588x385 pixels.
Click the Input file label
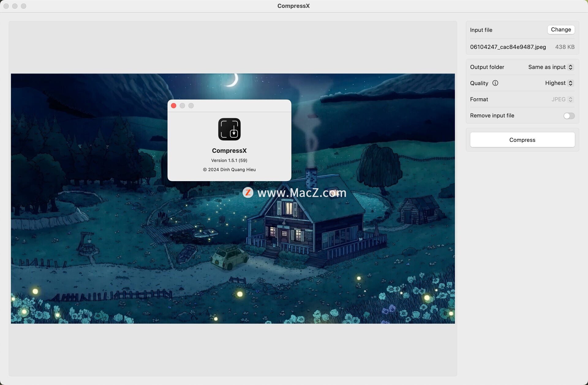pos(481,30)
